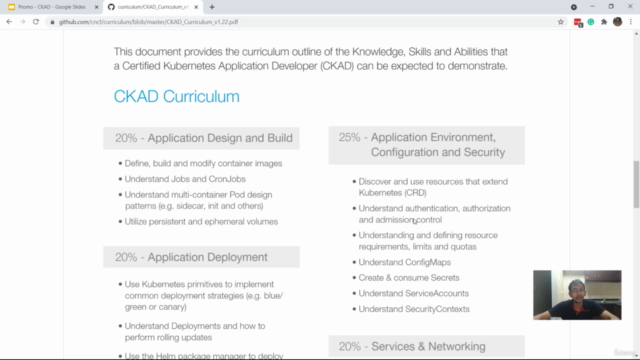Click 'Understand Jobs and CronJobs' bullet

coord(185,179)
